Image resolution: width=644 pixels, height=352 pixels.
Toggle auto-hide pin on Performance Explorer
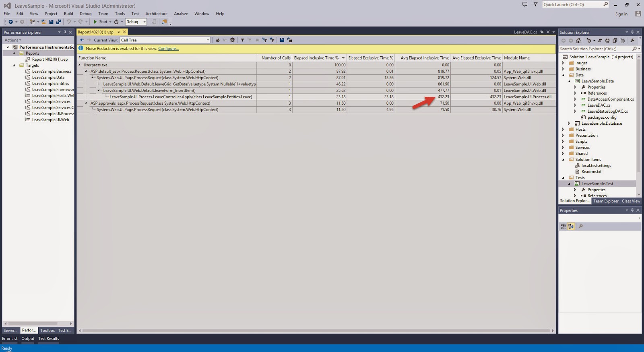[x=65, y=32]
